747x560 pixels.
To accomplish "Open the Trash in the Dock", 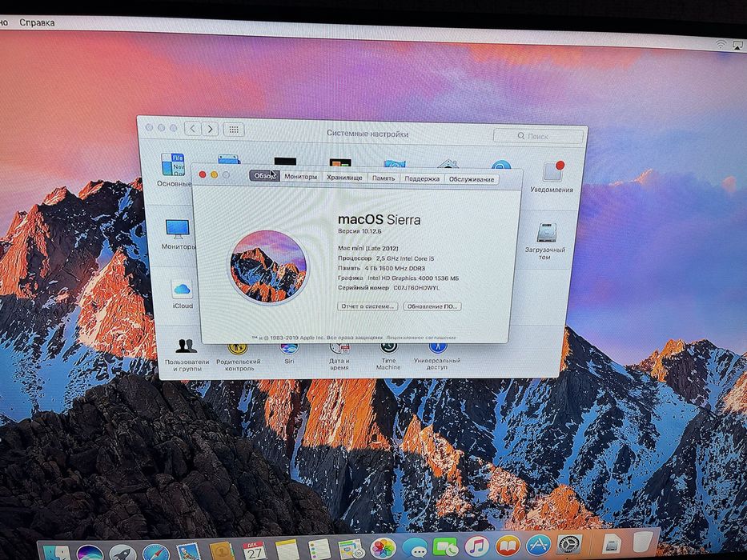I will [x=641, y=542].
